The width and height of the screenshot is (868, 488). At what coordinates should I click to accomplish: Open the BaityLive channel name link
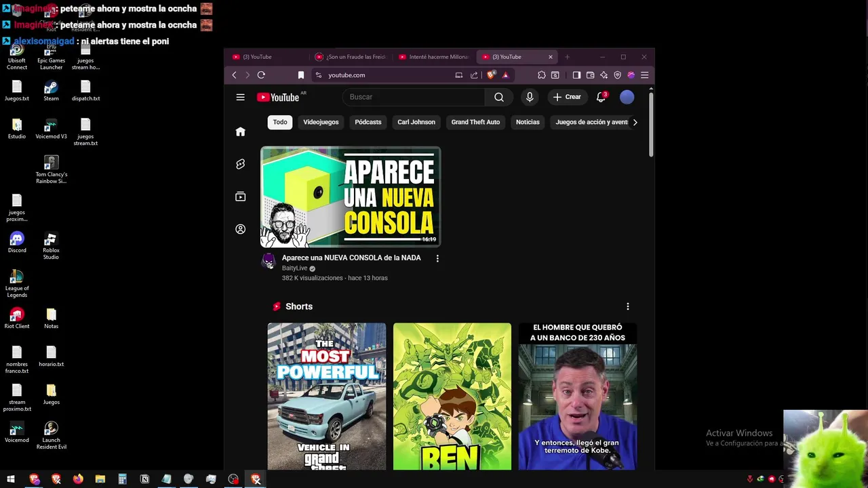pyautogui.click(x=294, y=268)
